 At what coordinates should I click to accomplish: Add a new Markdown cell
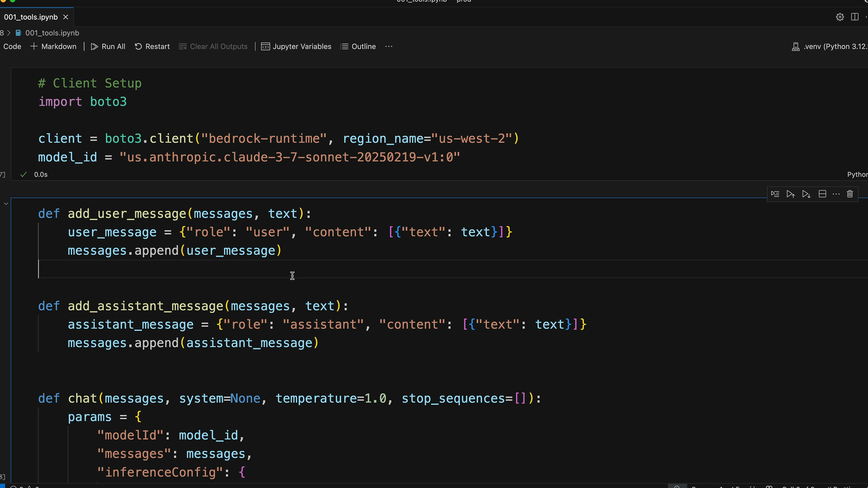click(53, 47)
